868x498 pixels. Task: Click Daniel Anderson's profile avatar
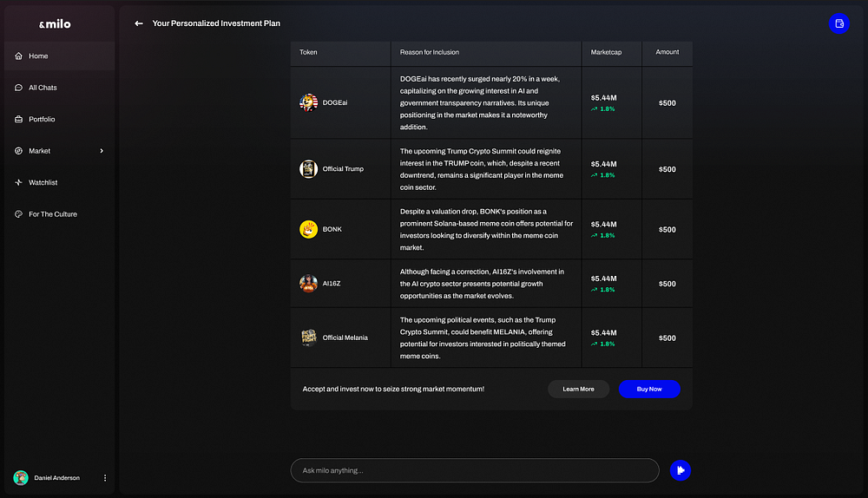pos(21,478)
